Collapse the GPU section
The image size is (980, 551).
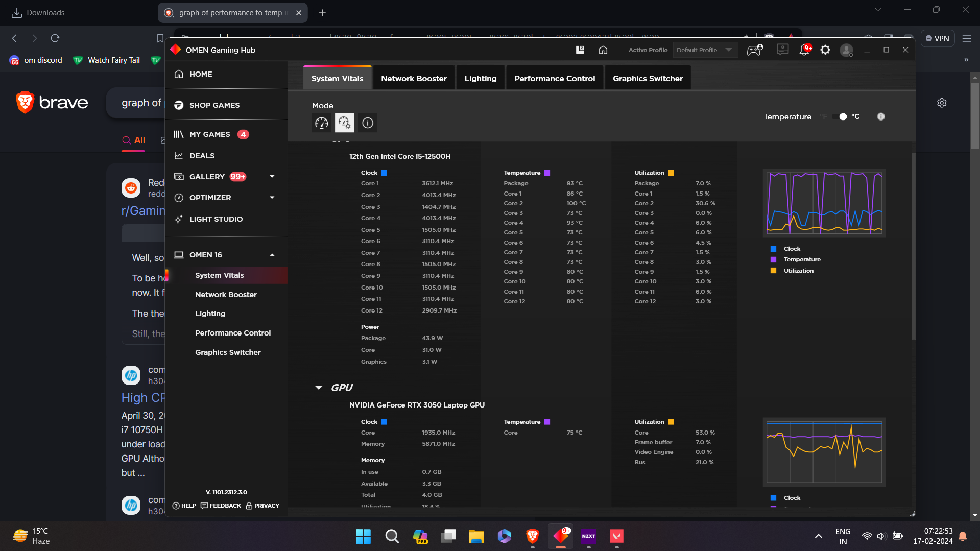coord(319,388)
